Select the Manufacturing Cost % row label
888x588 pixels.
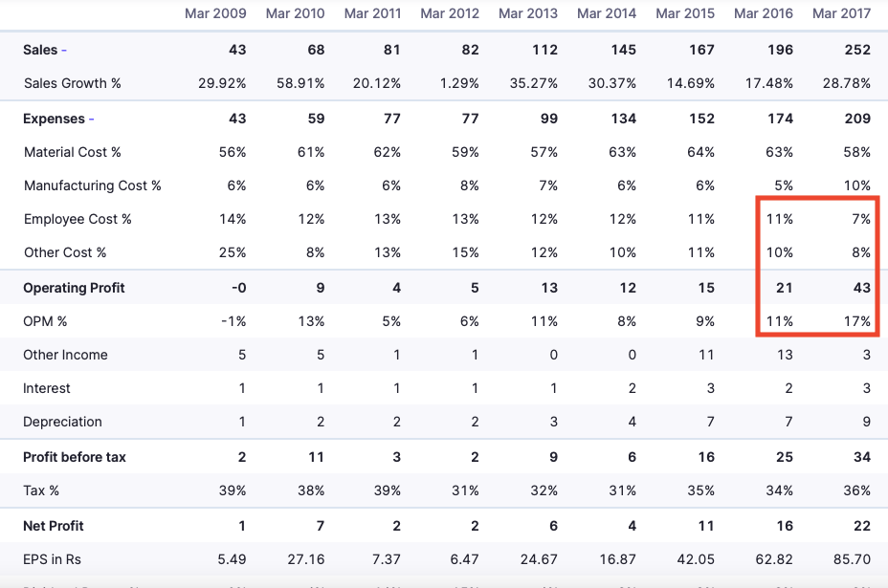point(93,185)
